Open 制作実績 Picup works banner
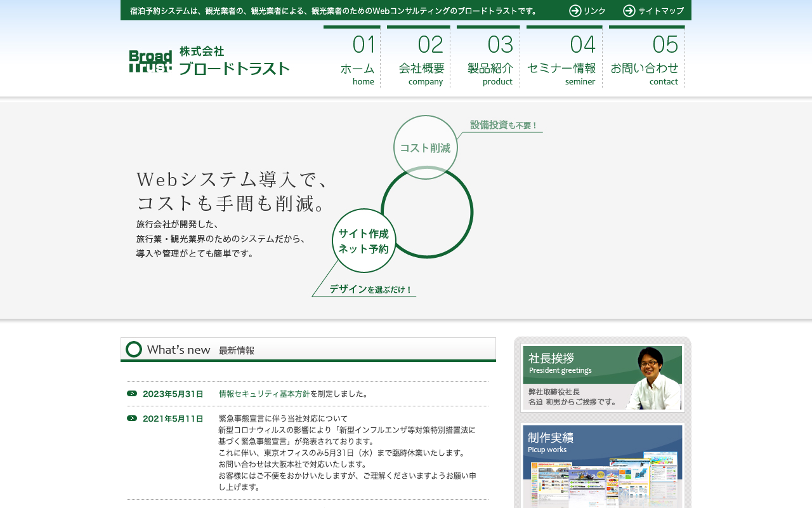 (x=603, y=465)
